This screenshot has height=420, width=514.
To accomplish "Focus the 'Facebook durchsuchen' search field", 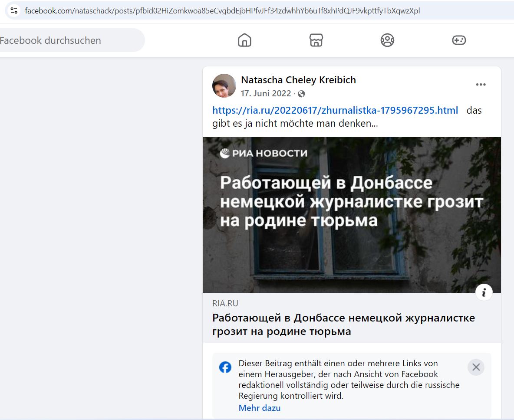I will pos(72,40).
